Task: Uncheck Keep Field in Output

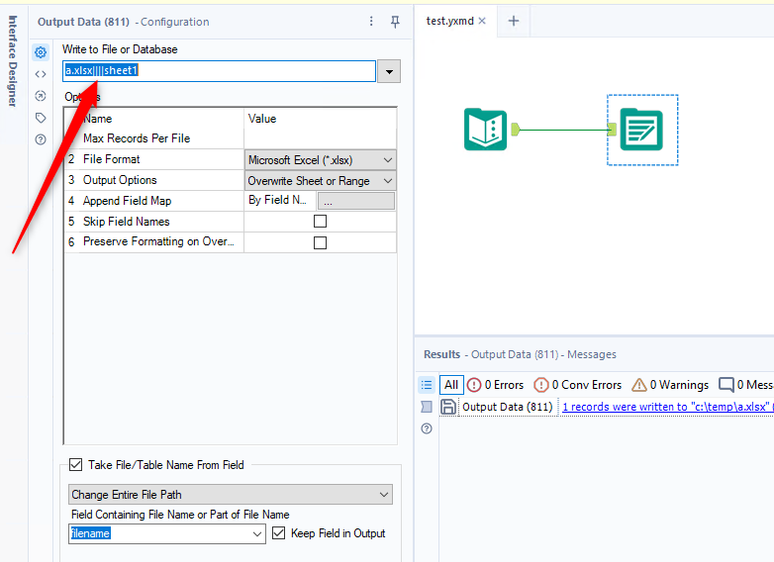Action: [279, 533]
